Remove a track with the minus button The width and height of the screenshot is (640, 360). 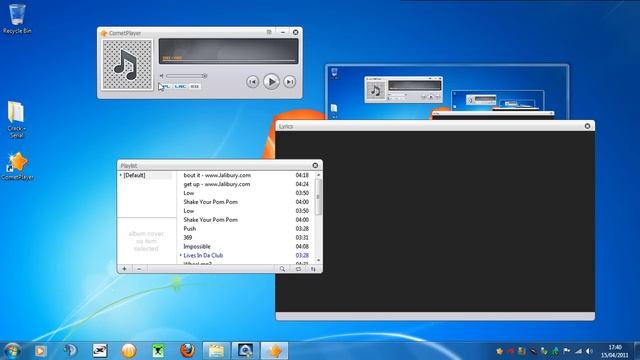click(x=139, y=269)
